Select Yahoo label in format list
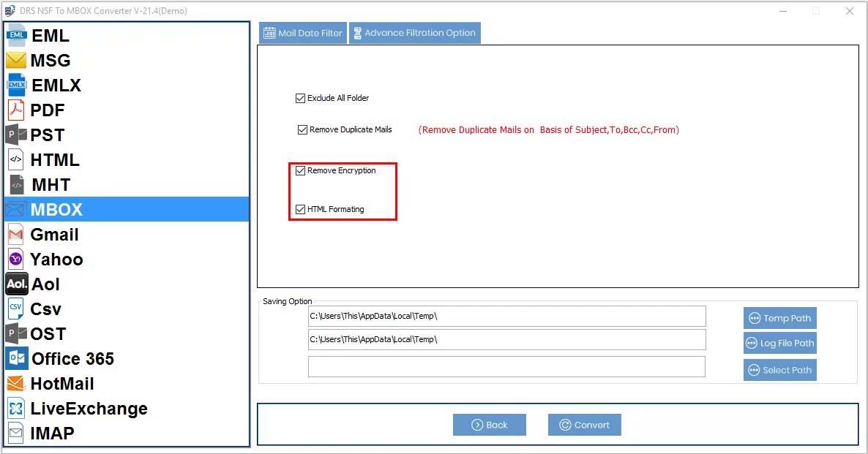The width and height of the screenshot is (868, 454). click(56, 260)
